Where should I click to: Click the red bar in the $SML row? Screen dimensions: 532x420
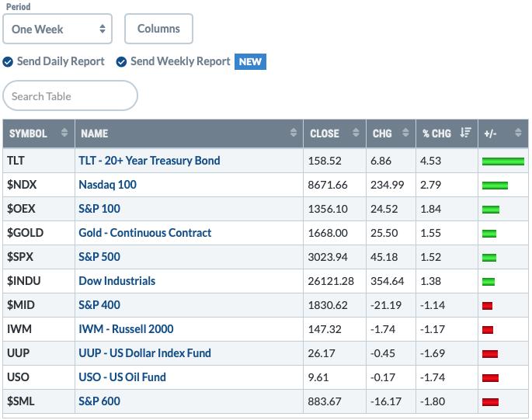(490, 402)
